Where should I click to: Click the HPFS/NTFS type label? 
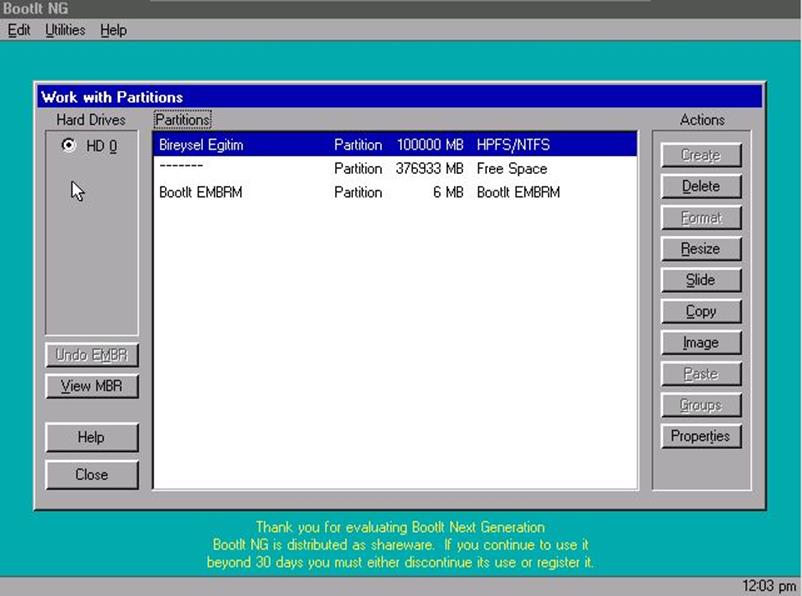[513, 145]
